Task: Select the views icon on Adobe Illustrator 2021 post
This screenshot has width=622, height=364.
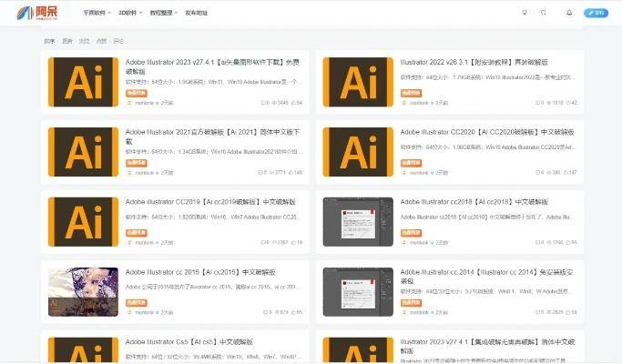Action: [x=271, y=173]
